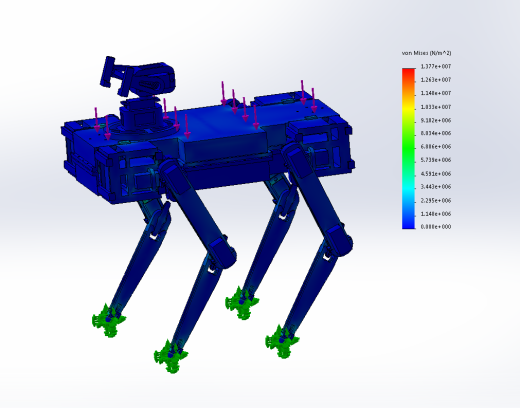The height and width of the screenshot is (408, 520).
Task: Select the 4.591e+006 legend value
Action: (436, 173)
